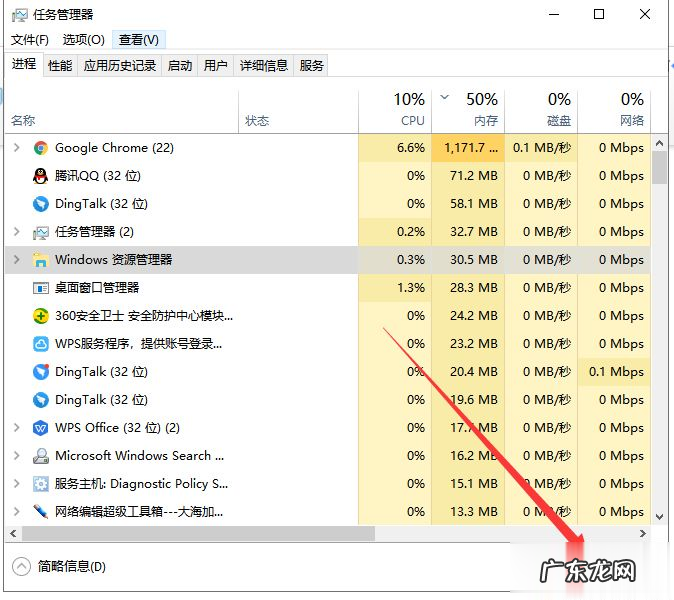Click the Task Manager title bar icon
This screenshot has height=600, width=674.
tap(19, 15)
